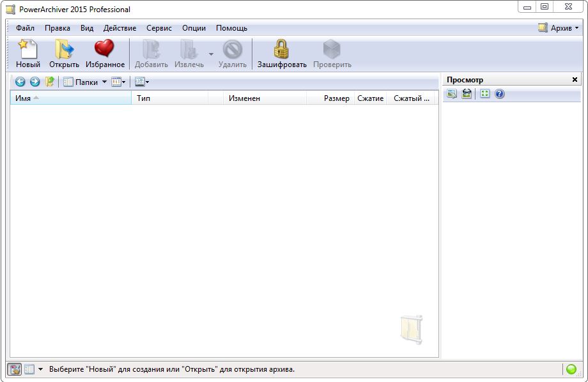
Task: Open the Действие menu
Action: point(120,28)
